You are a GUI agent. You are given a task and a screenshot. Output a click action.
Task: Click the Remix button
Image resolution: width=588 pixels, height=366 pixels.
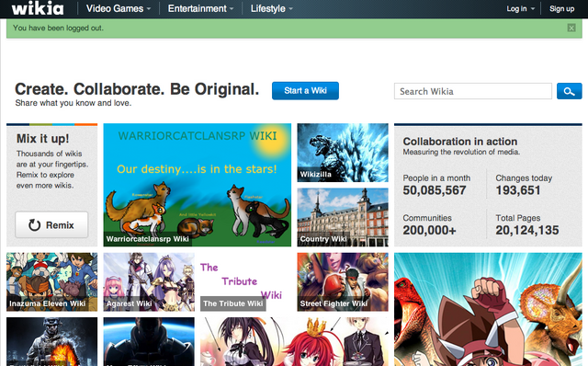tap(51, 225)
